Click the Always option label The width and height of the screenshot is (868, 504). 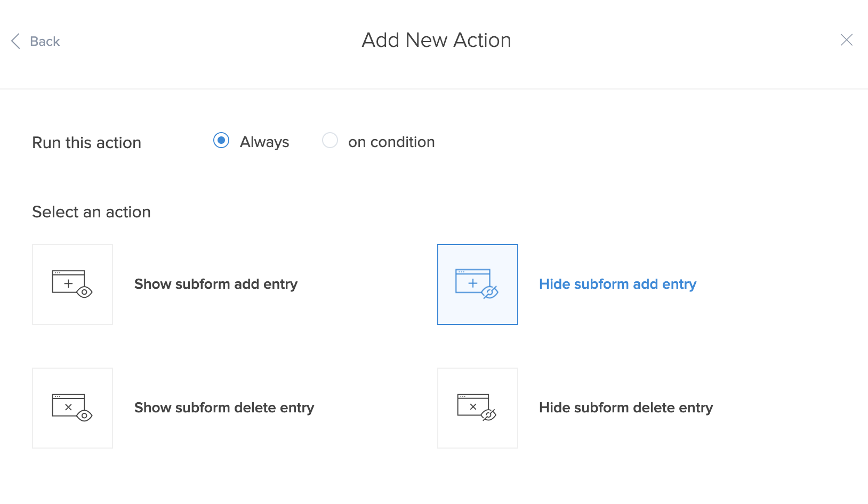[x=264, y=142]
